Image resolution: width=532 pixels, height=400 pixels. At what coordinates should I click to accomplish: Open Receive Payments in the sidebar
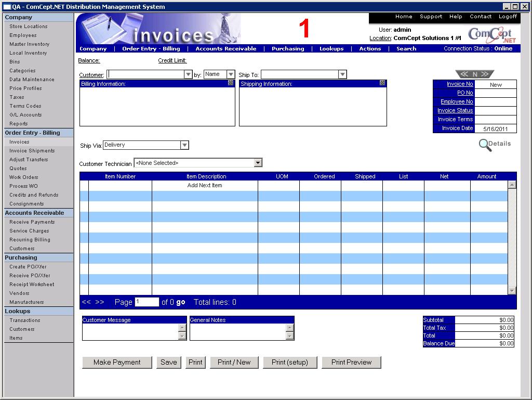click(x=32, y=222)
